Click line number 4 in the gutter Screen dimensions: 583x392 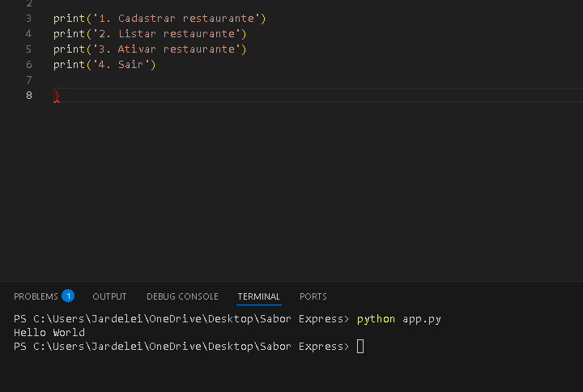[x=28, y=33]
